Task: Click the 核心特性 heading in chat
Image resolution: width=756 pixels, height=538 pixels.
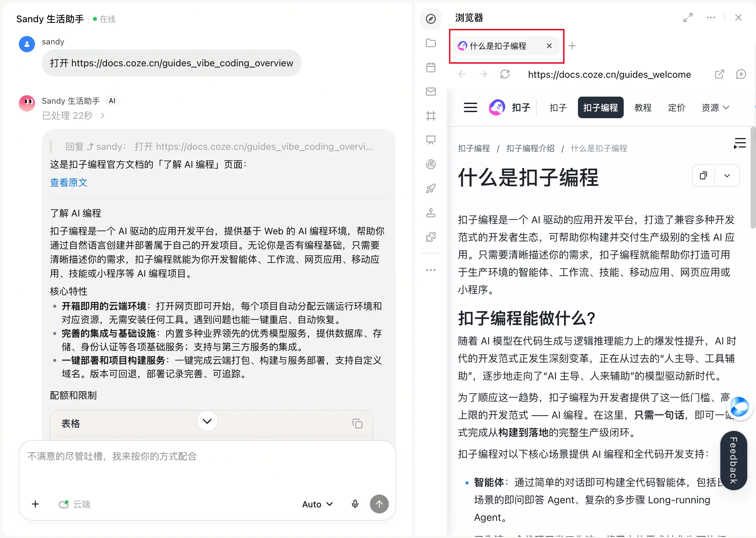Action: click(x=69, y=291)
